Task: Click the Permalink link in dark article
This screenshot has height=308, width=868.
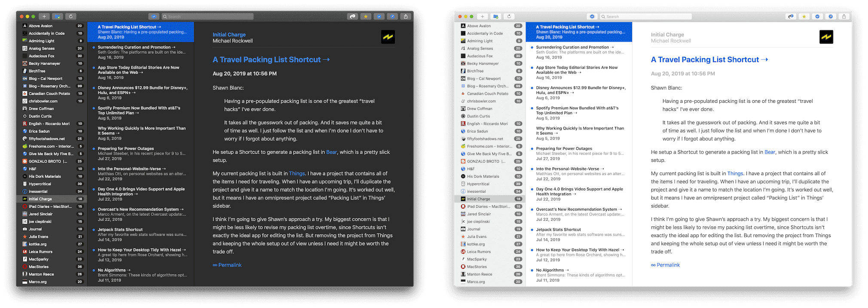Action: [x=227, y=265]
